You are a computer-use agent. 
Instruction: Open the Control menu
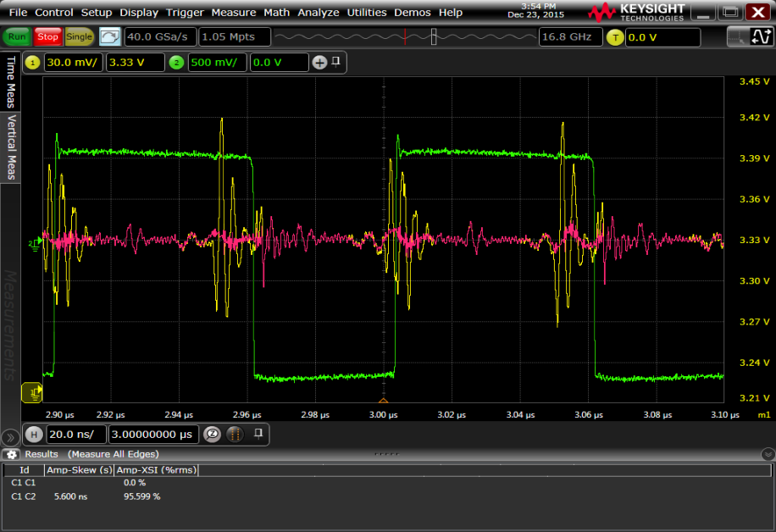pyautogui.click(x=54, y=13)
